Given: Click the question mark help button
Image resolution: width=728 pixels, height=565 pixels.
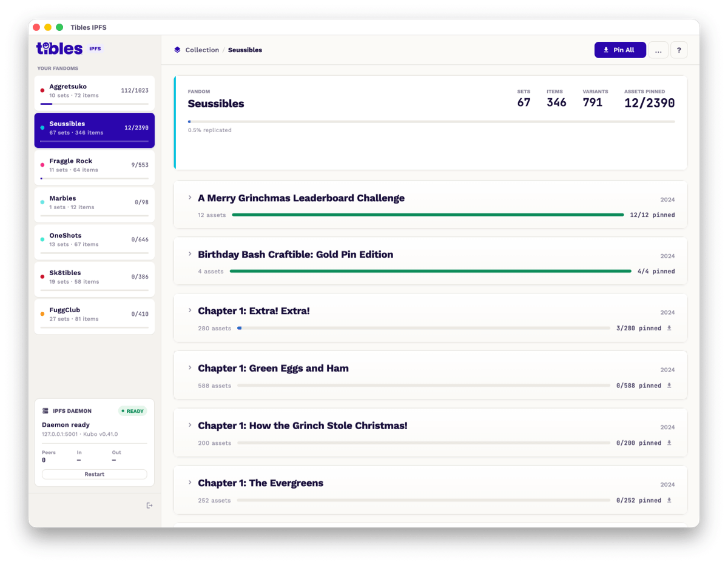Looking at the screenshot, I should [679, 50].
